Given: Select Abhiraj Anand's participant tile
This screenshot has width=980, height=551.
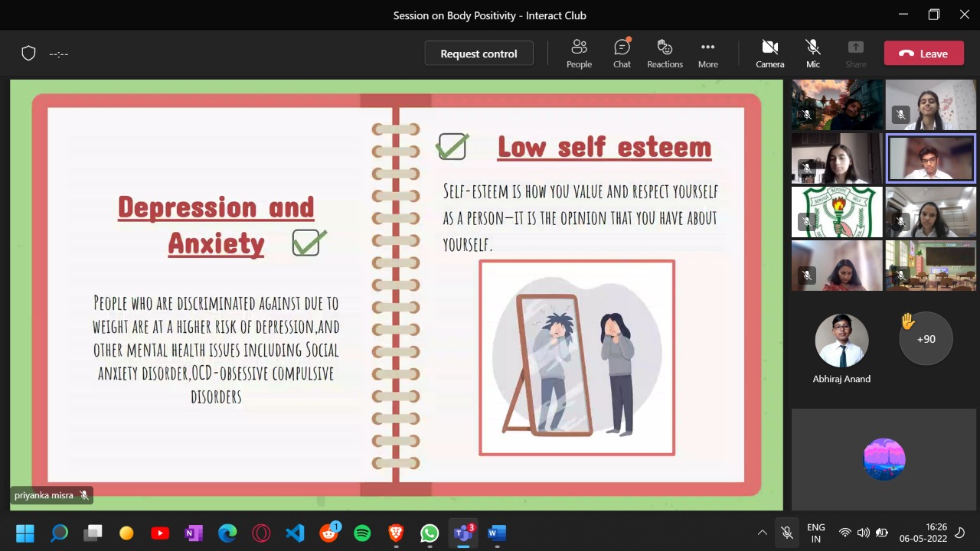Looking at the screenshot, I should tap(841, 339).
